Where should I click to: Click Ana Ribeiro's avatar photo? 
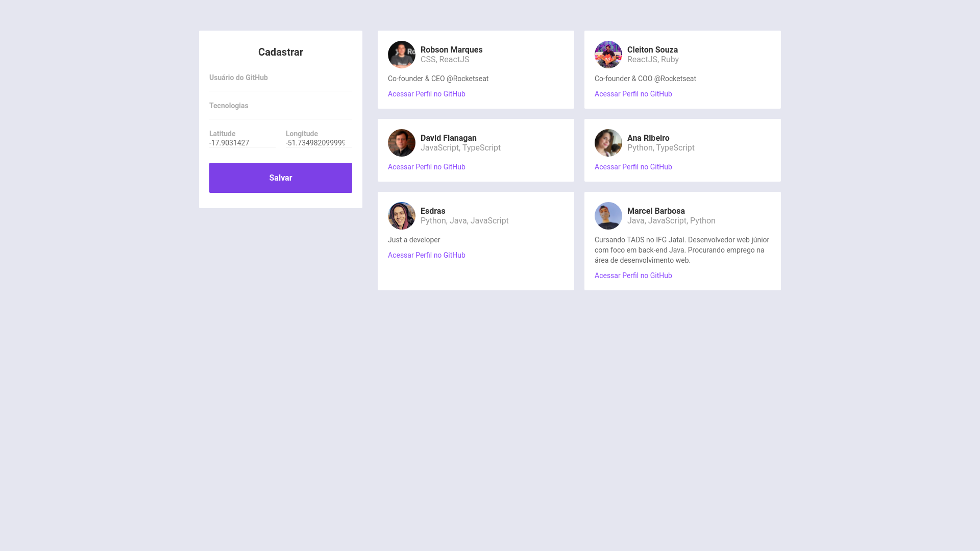pyautogui.click(x=608, y=143)
